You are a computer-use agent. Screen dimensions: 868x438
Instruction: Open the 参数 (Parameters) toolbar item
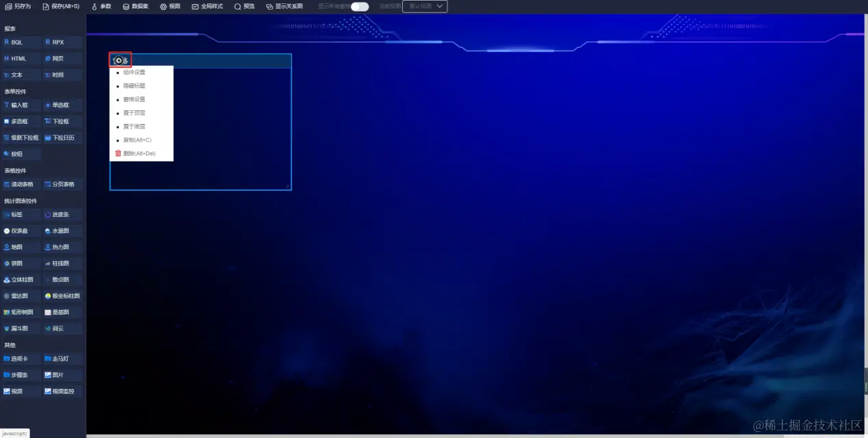[x=101, y=6]
